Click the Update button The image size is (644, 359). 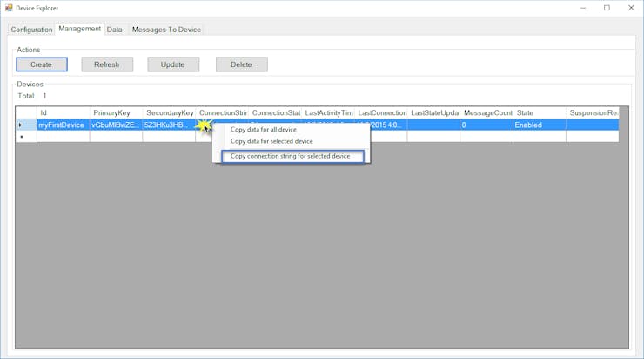click(x=173, y=64)
